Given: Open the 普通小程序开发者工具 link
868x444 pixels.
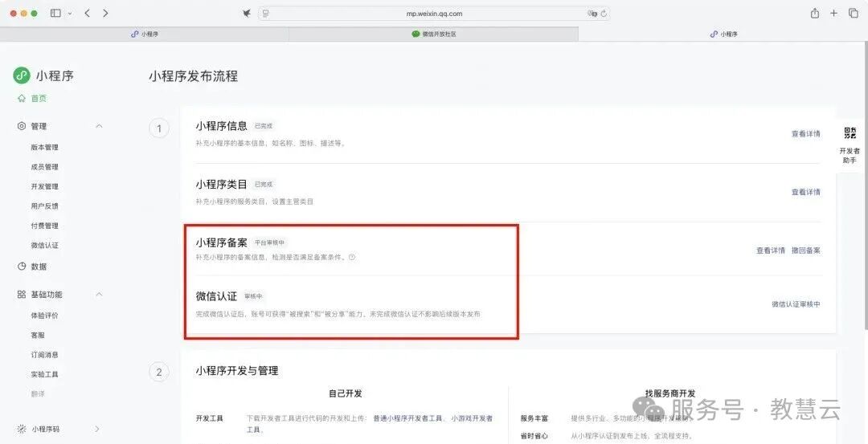Looking at the screenshot, I should [408, 418].
